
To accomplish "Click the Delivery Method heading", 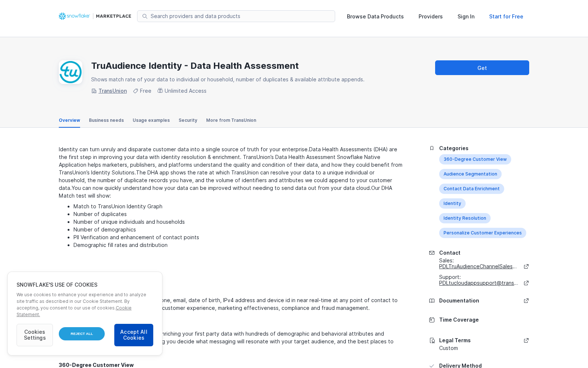I will click(460, 365).
